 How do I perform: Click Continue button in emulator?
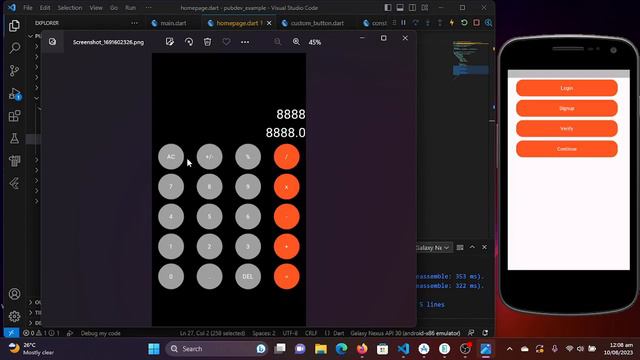[x=567, y=149]
